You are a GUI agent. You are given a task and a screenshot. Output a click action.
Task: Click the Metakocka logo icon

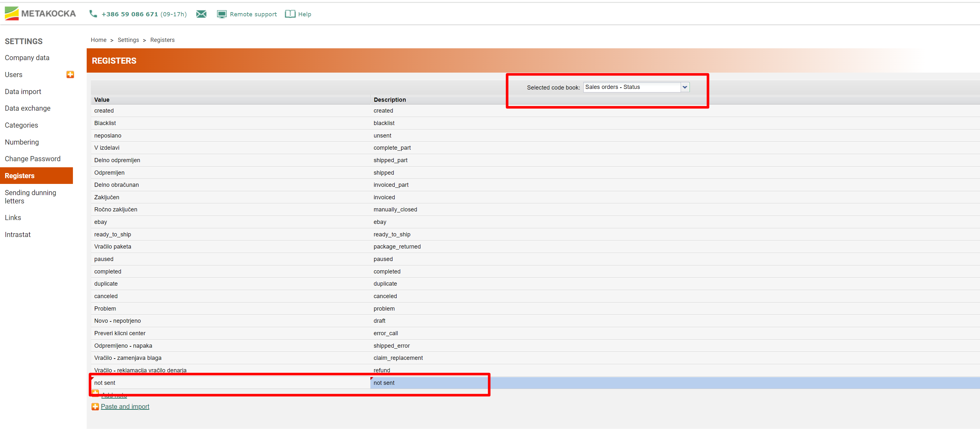click(12, 14)
